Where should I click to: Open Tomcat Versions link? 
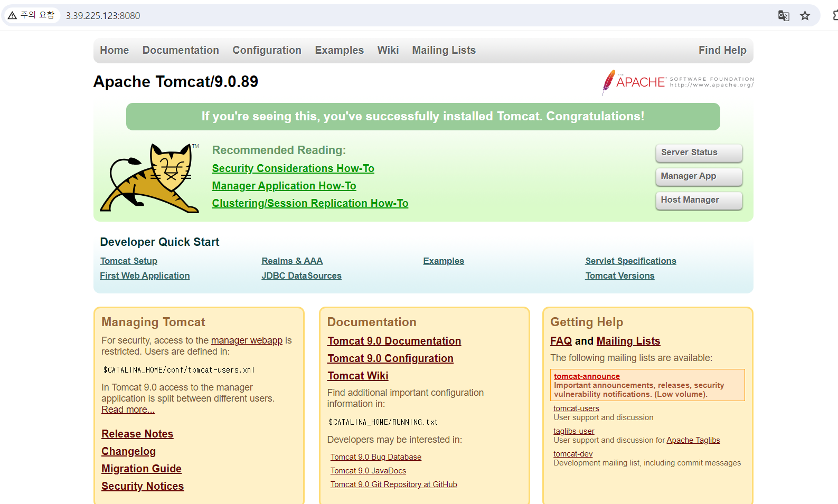pyautogui.click(x=620, y=275)
